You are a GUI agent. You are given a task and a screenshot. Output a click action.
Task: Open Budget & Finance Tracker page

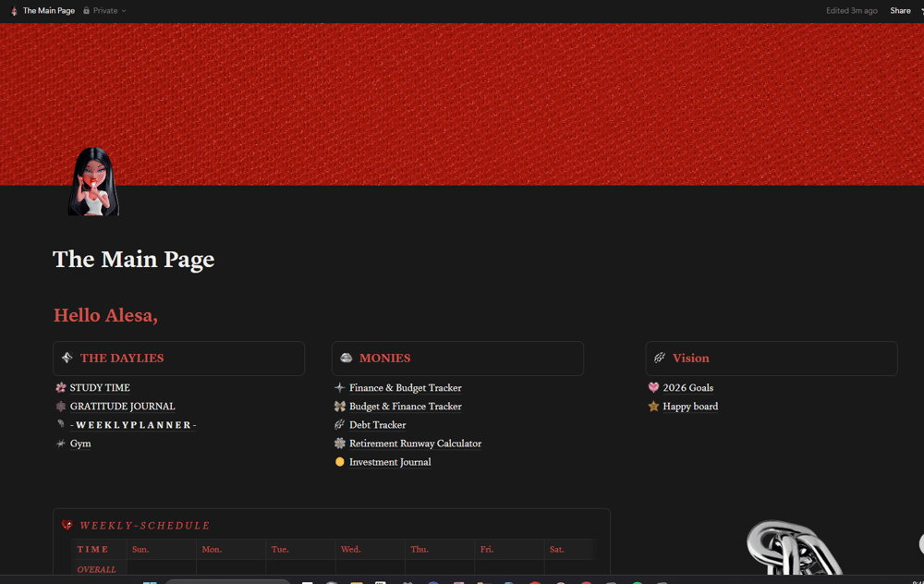click(405, 406)
